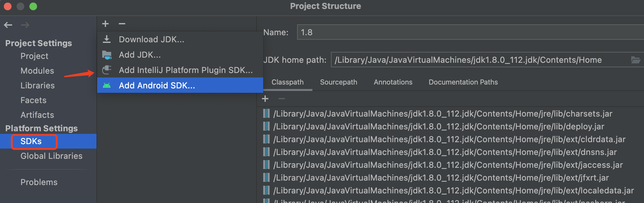644x203 pixels.
Task: Click the minus icon to remove SDK
Action: coord(122,24)
